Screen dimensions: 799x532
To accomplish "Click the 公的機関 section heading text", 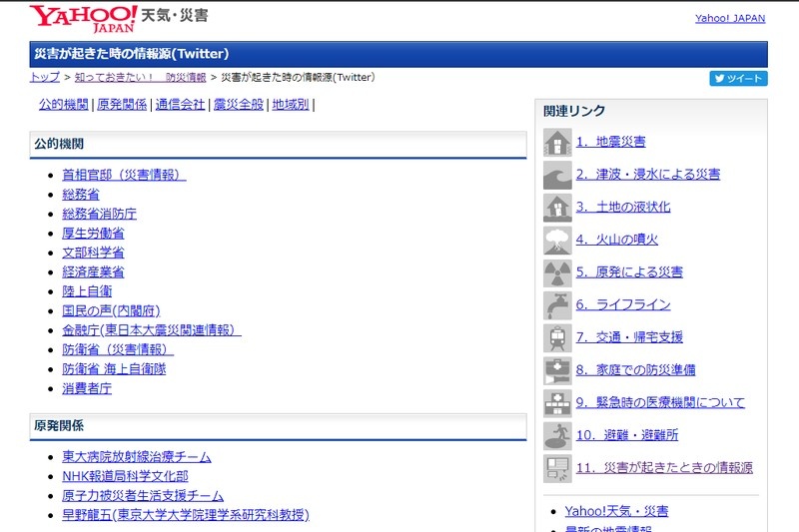I will (x=59, y=144).
